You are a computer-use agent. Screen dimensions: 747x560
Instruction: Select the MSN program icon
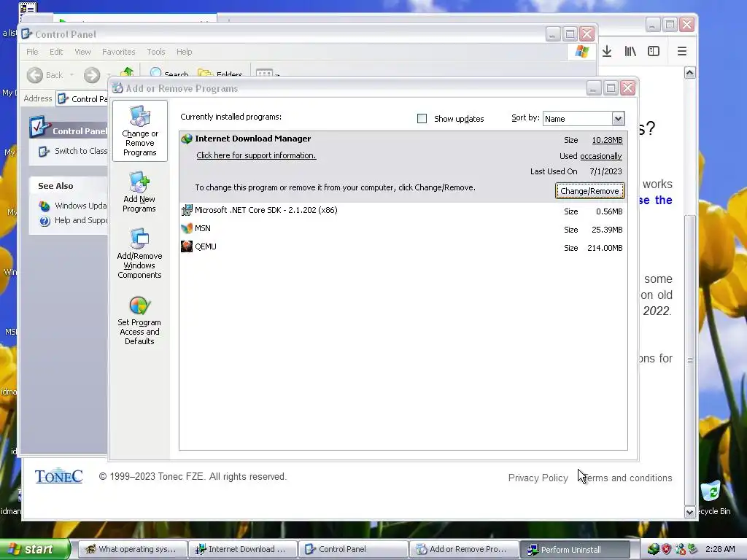(187, 228)
